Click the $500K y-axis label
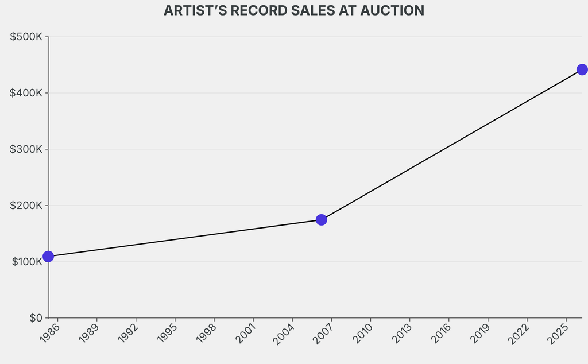588x364 pixels. tap(26, 37)
